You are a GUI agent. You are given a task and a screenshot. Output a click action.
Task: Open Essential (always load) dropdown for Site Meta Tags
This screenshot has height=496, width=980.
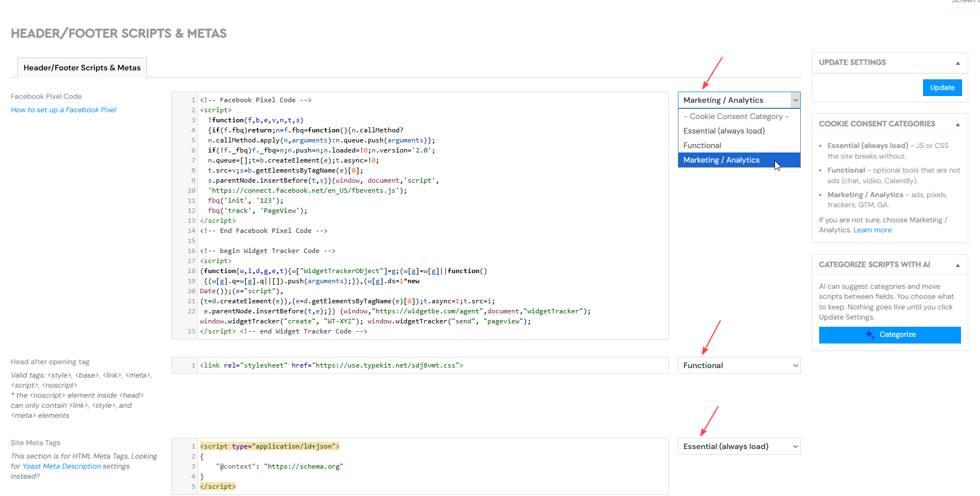739,446
